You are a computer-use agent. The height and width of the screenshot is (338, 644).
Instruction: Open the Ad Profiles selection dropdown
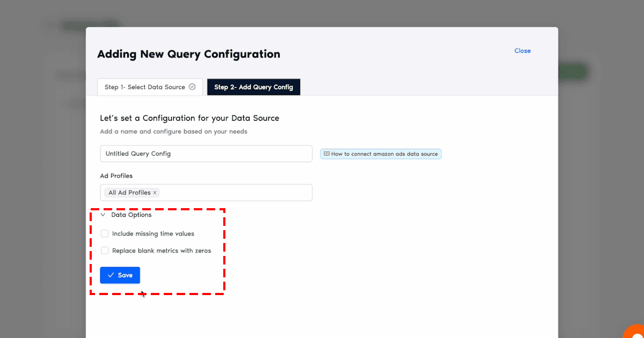pyautogui.click(x=236, y=193)
